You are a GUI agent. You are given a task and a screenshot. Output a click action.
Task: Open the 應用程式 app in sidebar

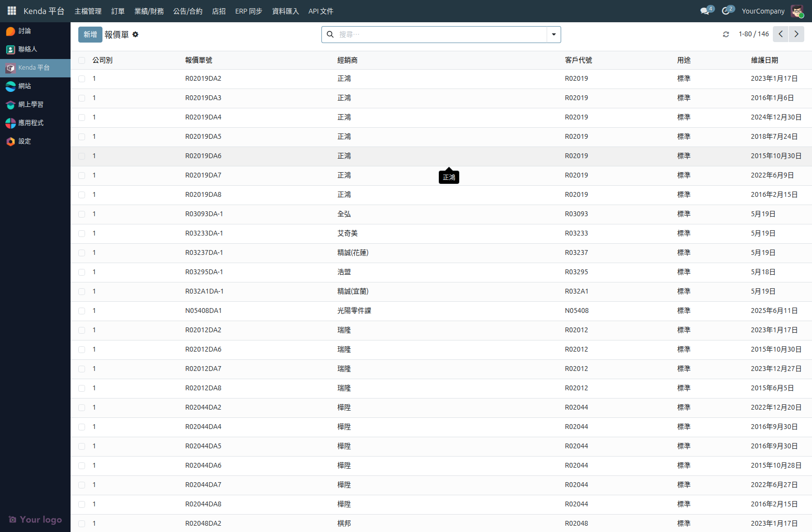point(35,123)
